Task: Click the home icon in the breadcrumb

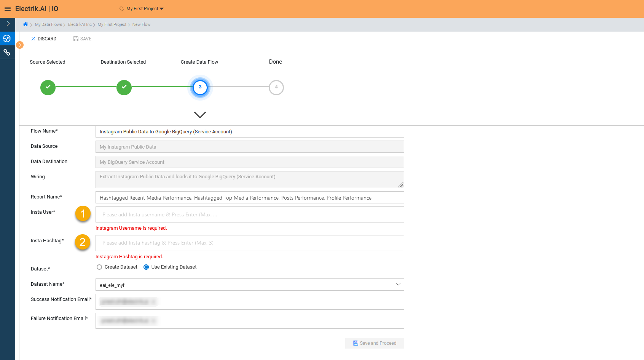Action: click(25, 24)
